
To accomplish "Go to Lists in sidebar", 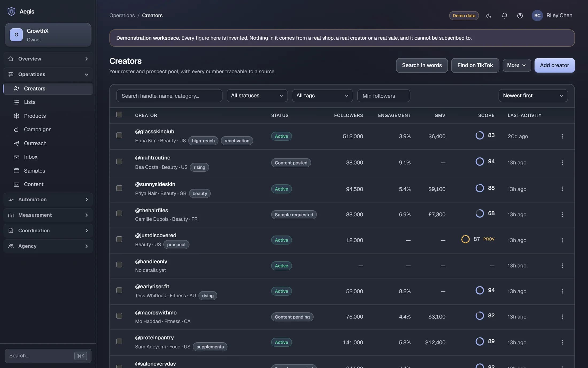I will point(48,102).
